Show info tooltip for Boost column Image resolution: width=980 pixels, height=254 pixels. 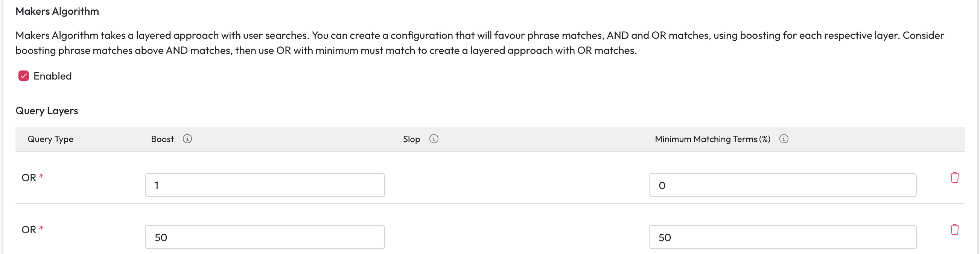pyautogui.click(x=187, y=139)
